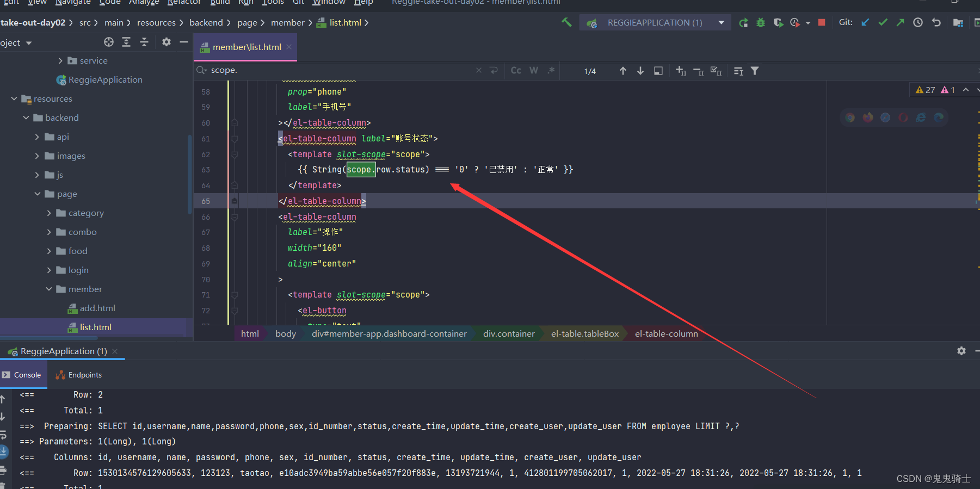The width and height of the screenshot is (980, 489).
Task: Show Git history clock icon
Action: (918, 22)
